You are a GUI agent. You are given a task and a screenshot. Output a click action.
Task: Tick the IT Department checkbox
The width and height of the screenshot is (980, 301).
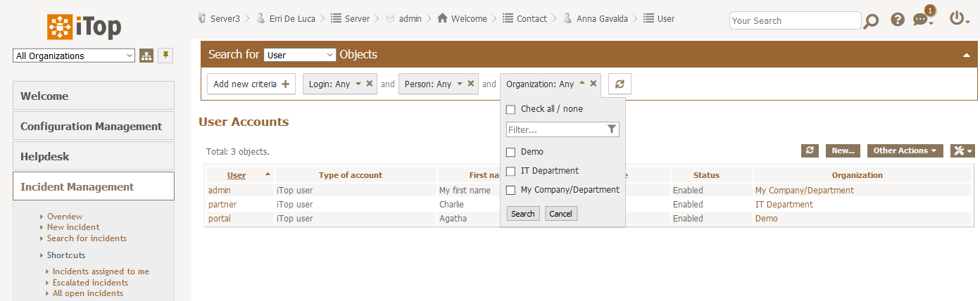tap(511, 171)
